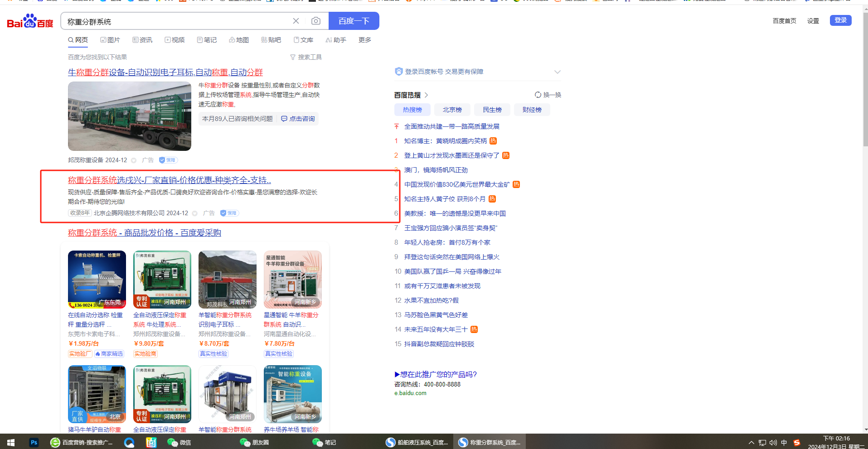Open the 更多 search categories menu
The image size is (868, 449).
point(364,40)
